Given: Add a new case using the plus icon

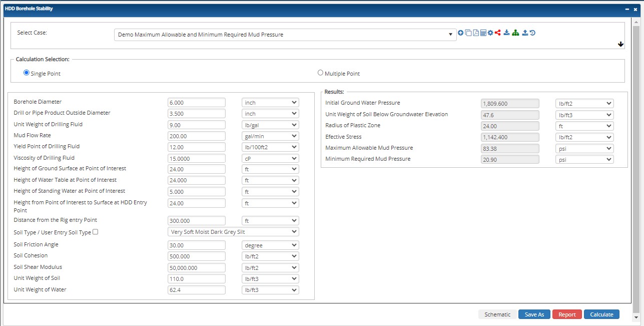Looking at the screenshot, I should coord(460,33).
